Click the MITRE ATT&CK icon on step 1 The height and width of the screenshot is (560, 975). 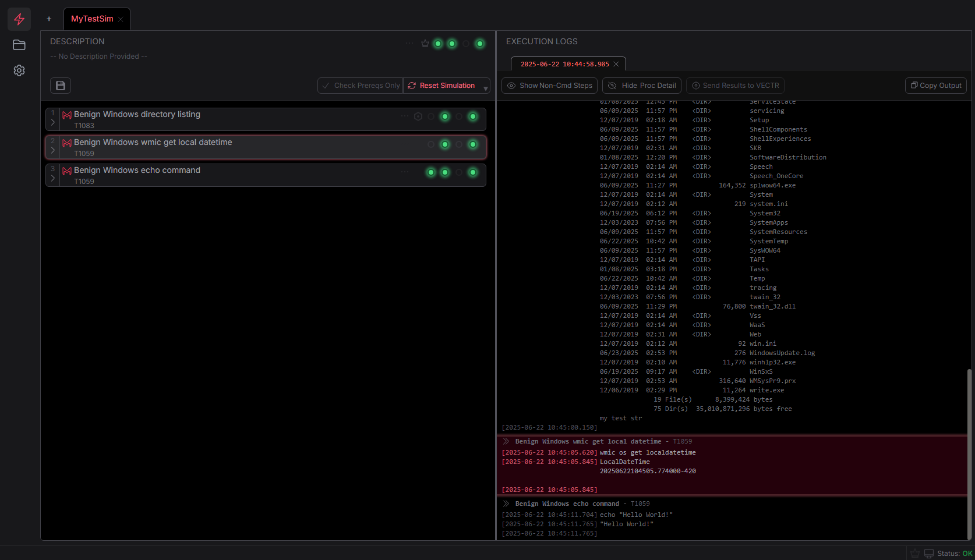point(67,115)
